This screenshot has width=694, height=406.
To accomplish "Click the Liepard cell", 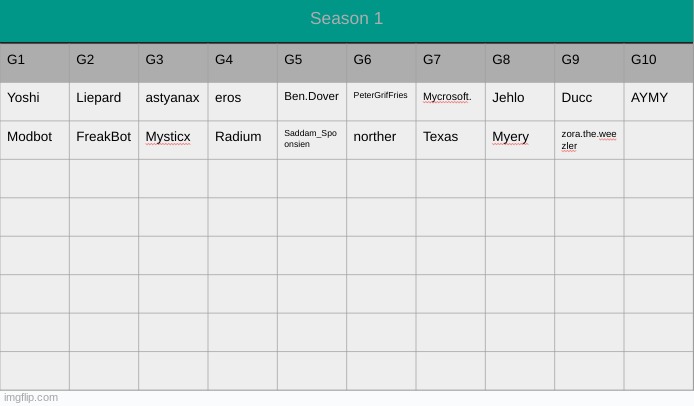I will [104, 99].
